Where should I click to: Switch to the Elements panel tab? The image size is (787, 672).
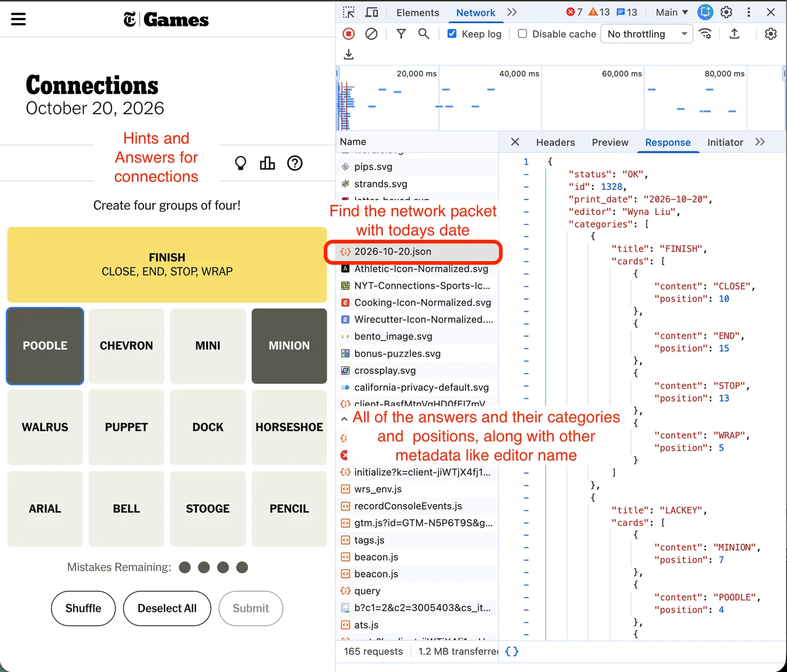(x=418, y=12)
